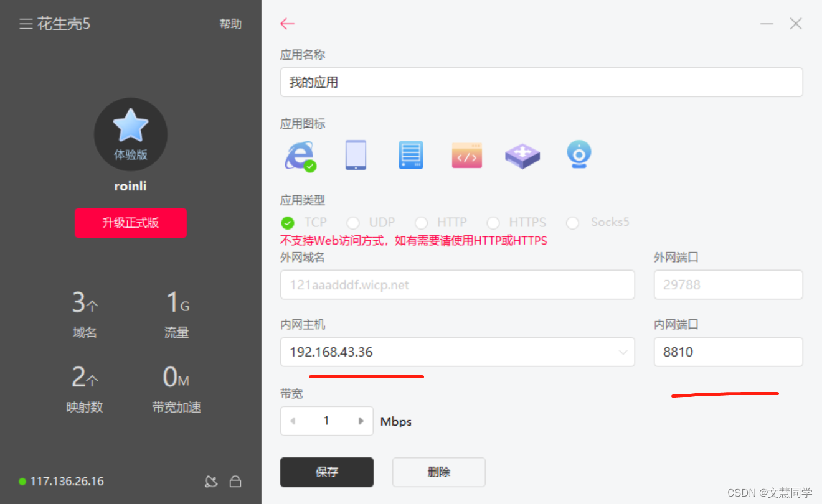Viewport: 822px width, 504px height.
Task: Increase bandwidth using the right arrow
Action: [x=361, y=421]
